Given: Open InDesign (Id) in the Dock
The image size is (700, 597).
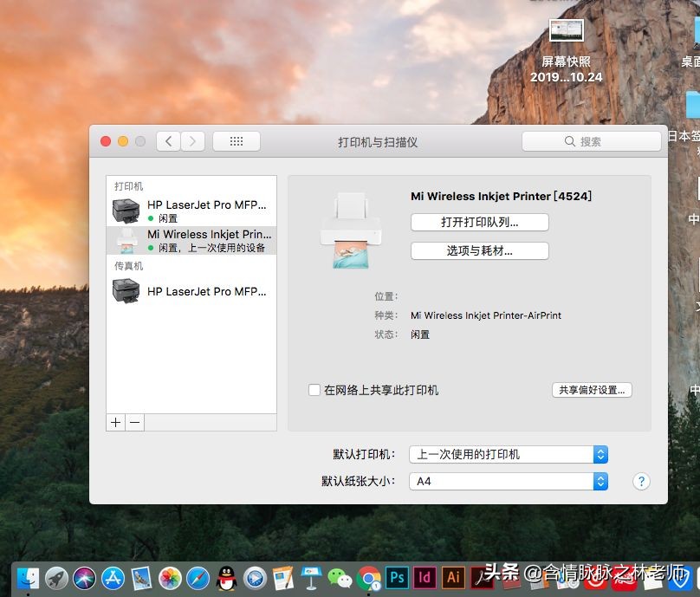Looking at the screenshot, I should (425, 578).
